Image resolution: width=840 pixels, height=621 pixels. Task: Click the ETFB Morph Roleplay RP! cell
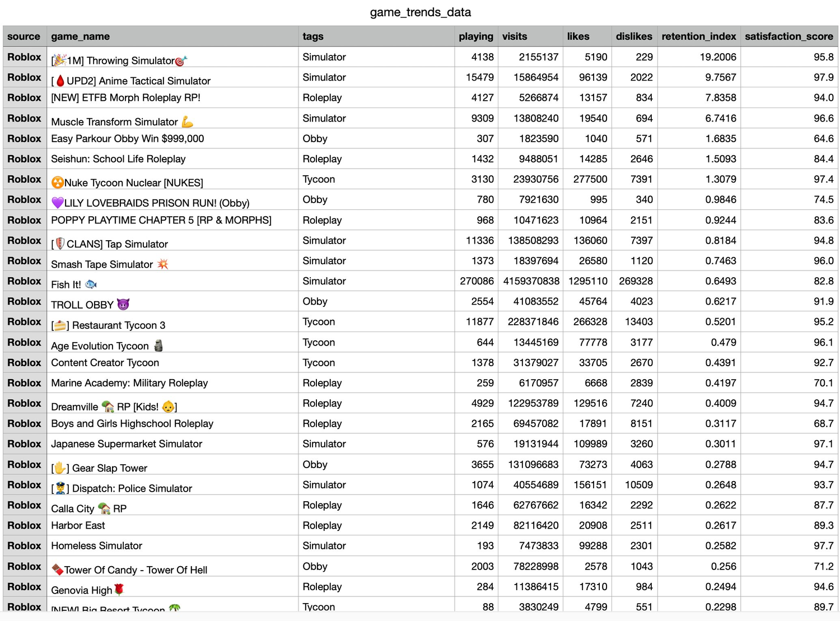tap(172, 97)
